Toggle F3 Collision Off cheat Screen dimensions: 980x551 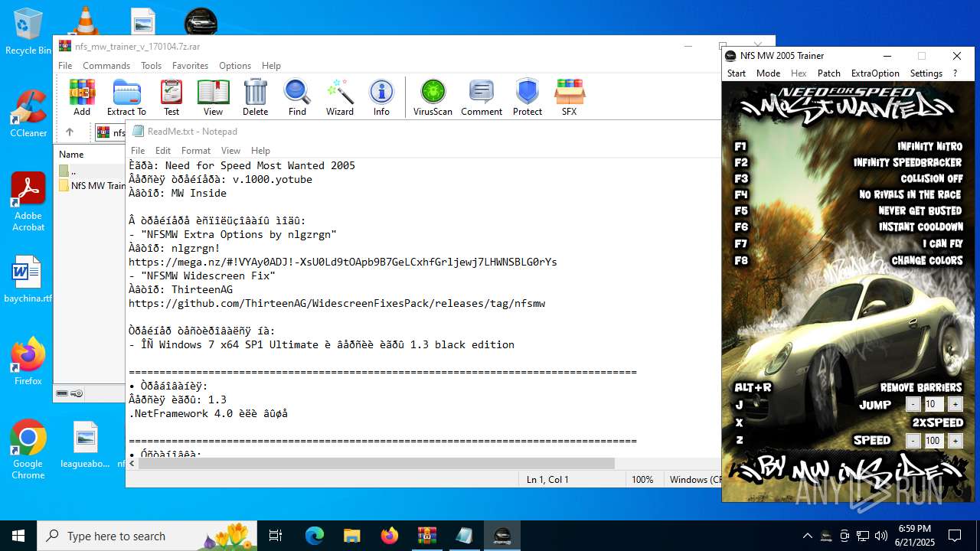[848, 178]
